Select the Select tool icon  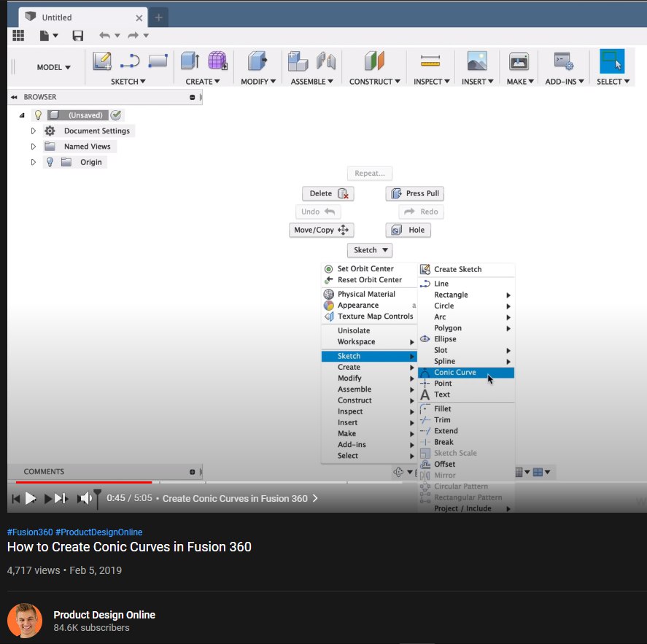(x=612, y=61)
